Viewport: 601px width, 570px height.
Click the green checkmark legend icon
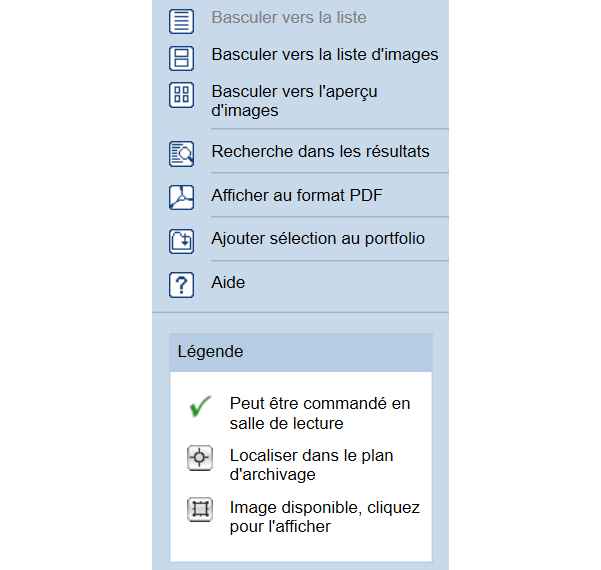pyautogui.click(x=200, y=406)
